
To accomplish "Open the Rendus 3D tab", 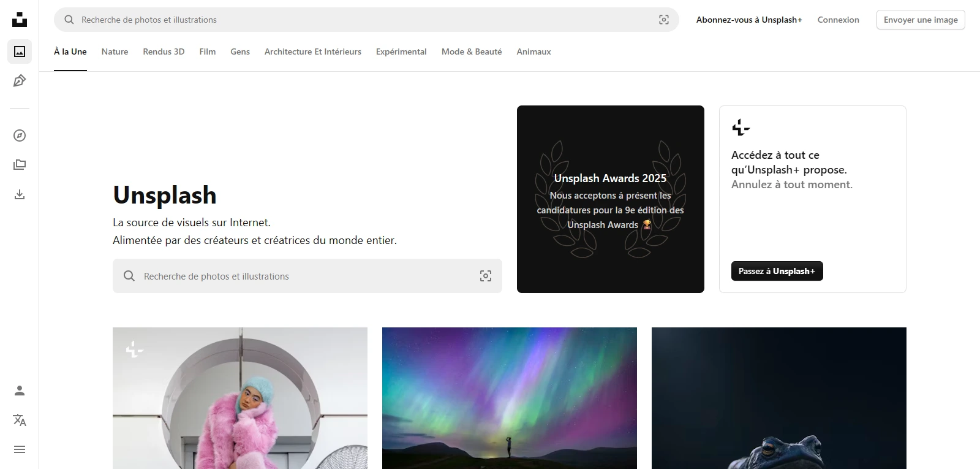I will [x=164, y=51].
